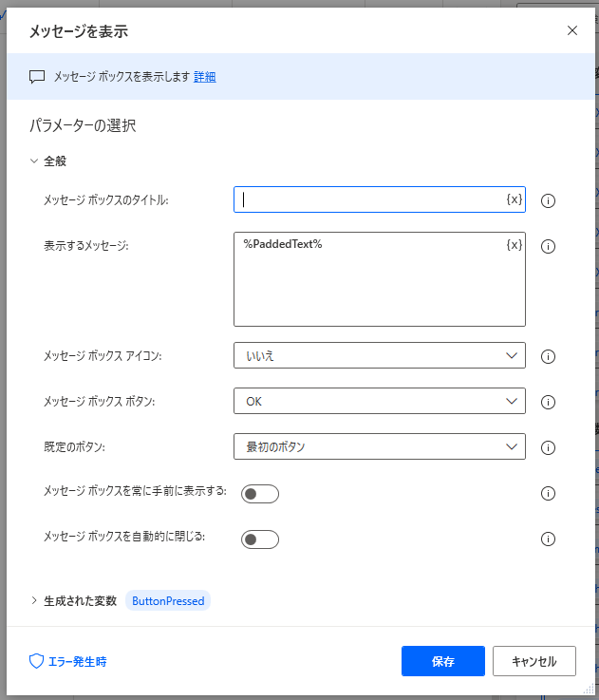Click info icon for 常に手前に表示する
This screenshot has width=599, height=700.
tap(548, 493)
